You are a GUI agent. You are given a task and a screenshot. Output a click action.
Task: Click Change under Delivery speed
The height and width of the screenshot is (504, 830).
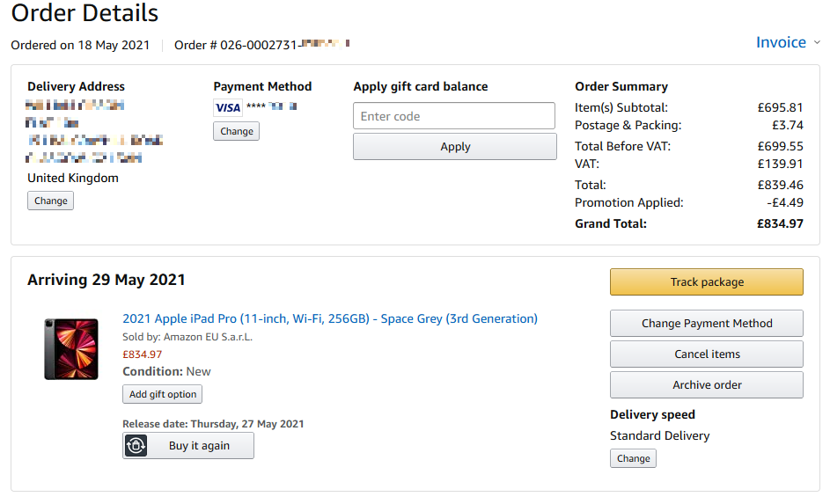(633, 458)
